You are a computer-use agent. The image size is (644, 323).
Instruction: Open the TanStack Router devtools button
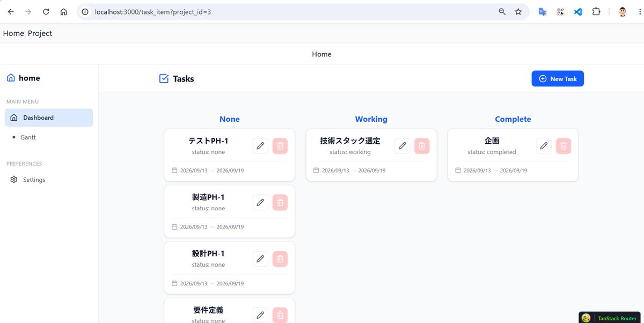click(x=611, y=318)
